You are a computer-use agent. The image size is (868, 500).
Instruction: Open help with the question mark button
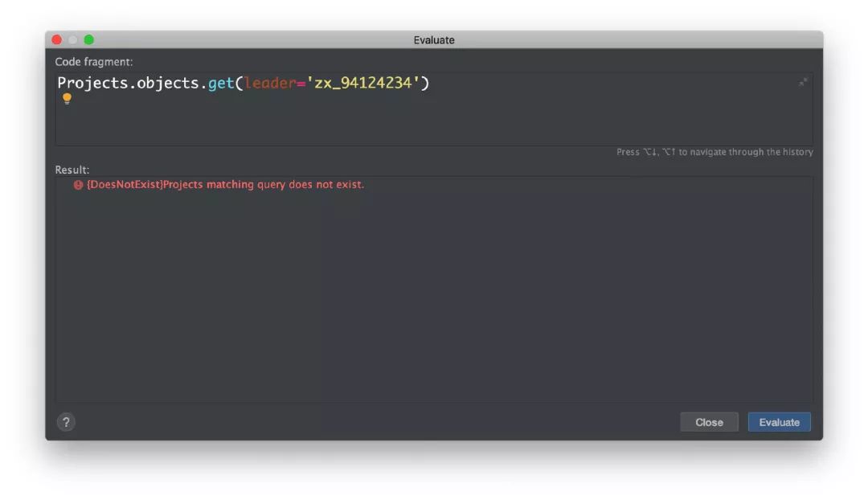(66, 422)
